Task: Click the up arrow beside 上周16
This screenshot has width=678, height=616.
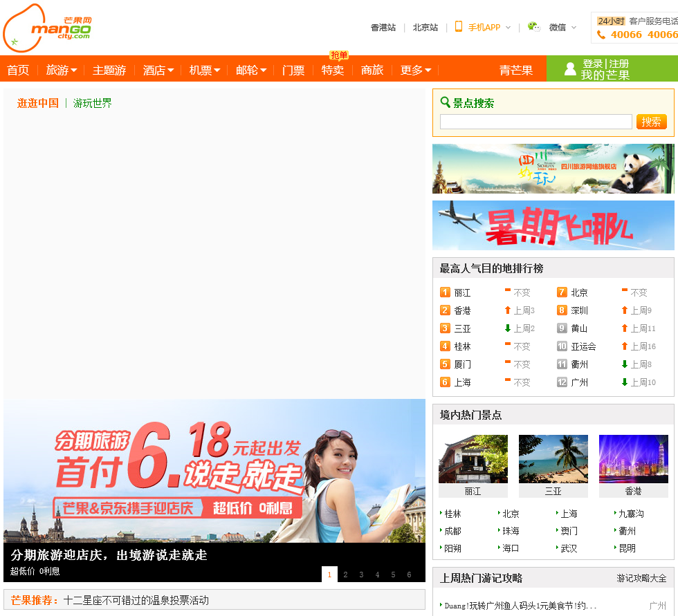Action: point(624,346)
